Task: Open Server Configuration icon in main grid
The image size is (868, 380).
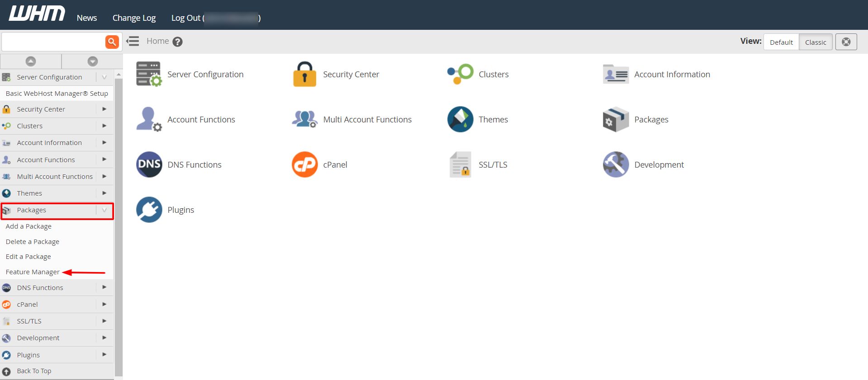Action: click(149, 74)
